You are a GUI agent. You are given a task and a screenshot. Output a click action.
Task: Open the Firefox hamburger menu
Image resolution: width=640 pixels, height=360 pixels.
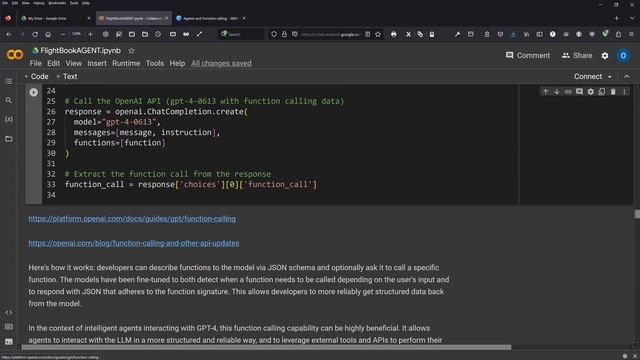tap(631, 34)
